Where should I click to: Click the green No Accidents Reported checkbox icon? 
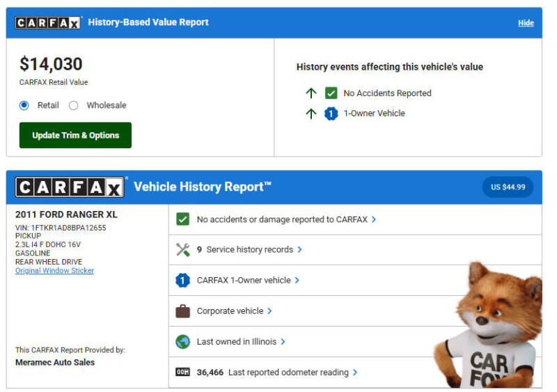(x=331, y=93)
